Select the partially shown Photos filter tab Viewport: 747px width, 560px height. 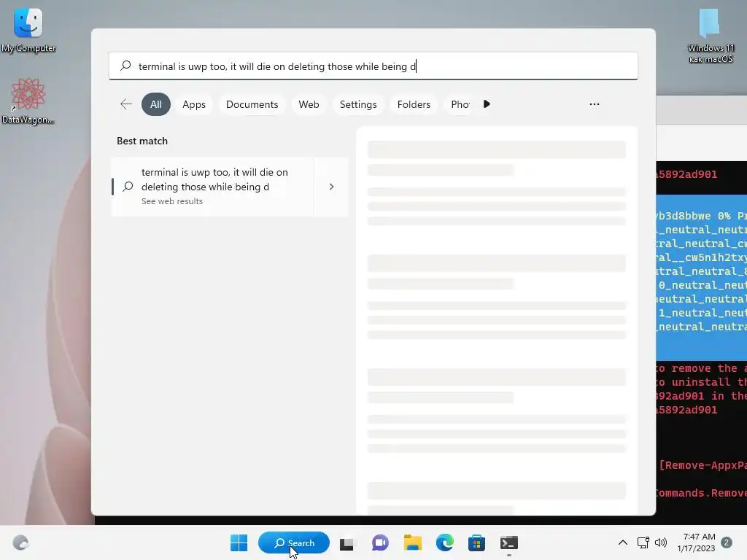click(x=460, y=104)
